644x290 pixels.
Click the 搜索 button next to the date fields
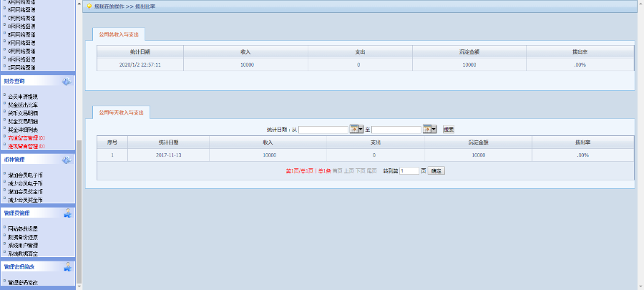(x=449, y=130)
